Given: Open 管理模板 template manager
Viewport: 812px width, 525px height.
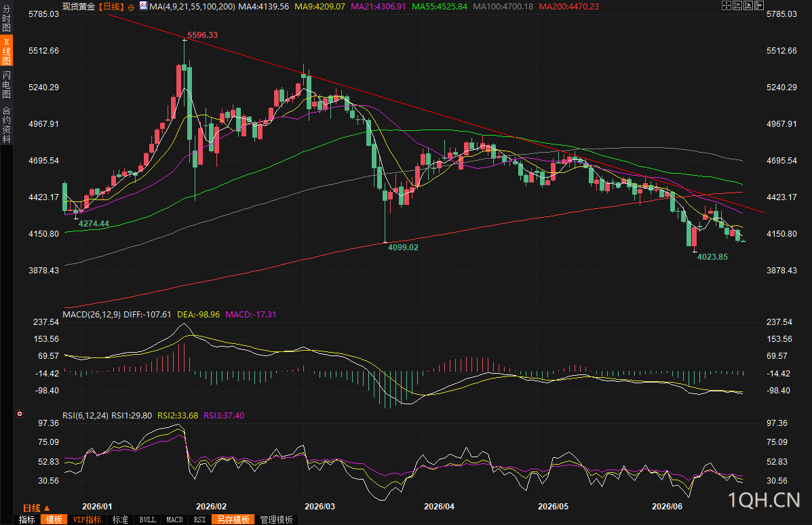Looking at the screenshot, I should 277,520.
